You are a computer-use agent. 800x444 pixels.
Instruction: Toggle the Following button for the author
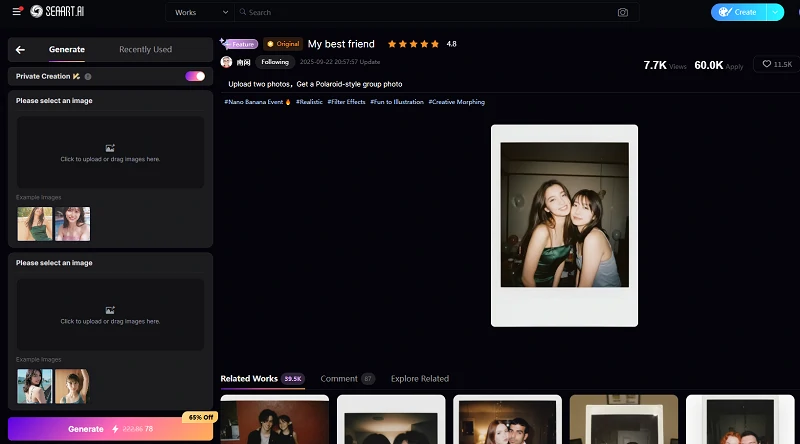click(x=275, y=62)
